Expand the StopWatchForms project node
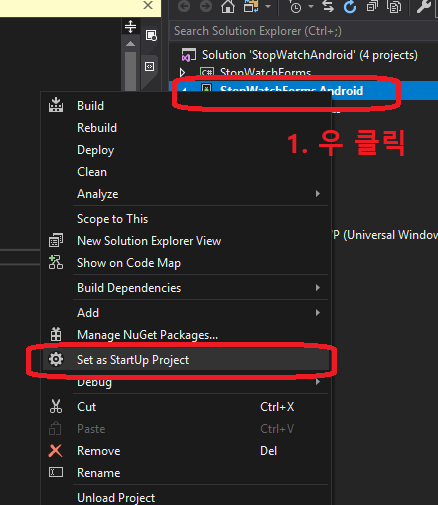 click(182, 72)
